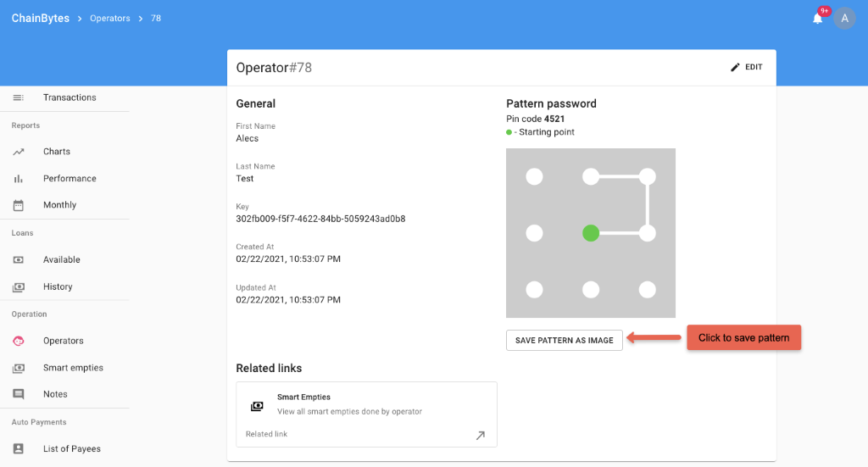This screenshot has height=467, width=868.
Task: Open the user avatar "A" menu
Action: (844, 19)
